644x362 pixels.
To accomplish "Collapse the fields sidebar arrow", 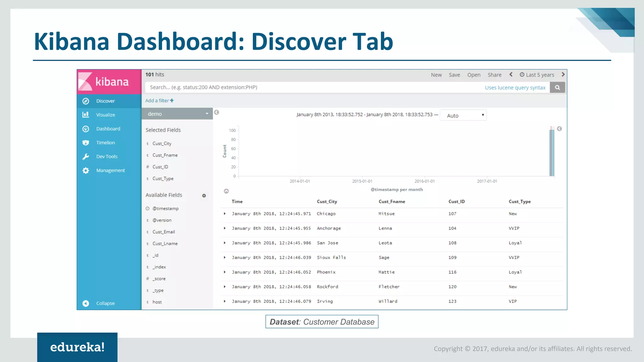I will point(216,112).
